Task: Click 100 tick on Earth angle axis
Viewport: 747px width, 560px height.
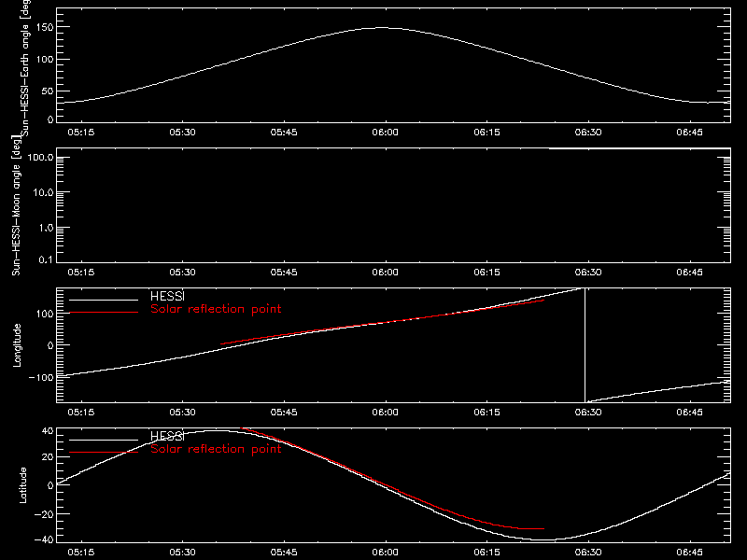Action: (46, 59)
